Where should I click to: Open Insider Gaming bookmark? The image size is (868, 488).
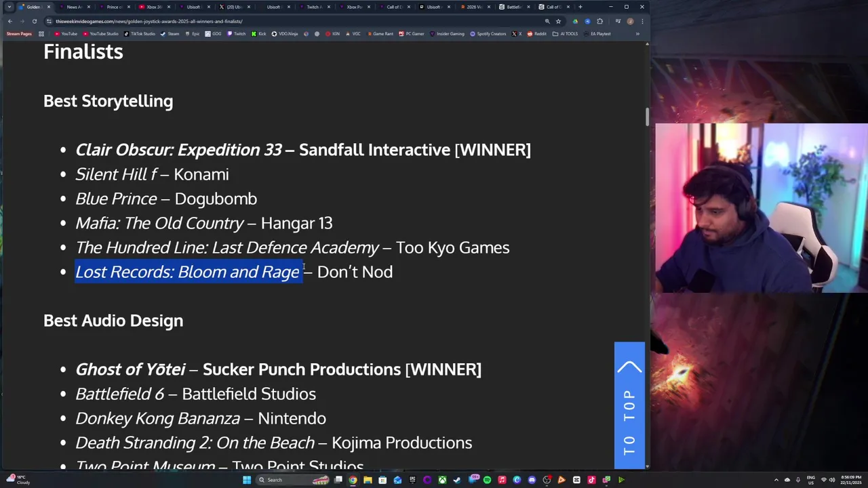(447, 33)
